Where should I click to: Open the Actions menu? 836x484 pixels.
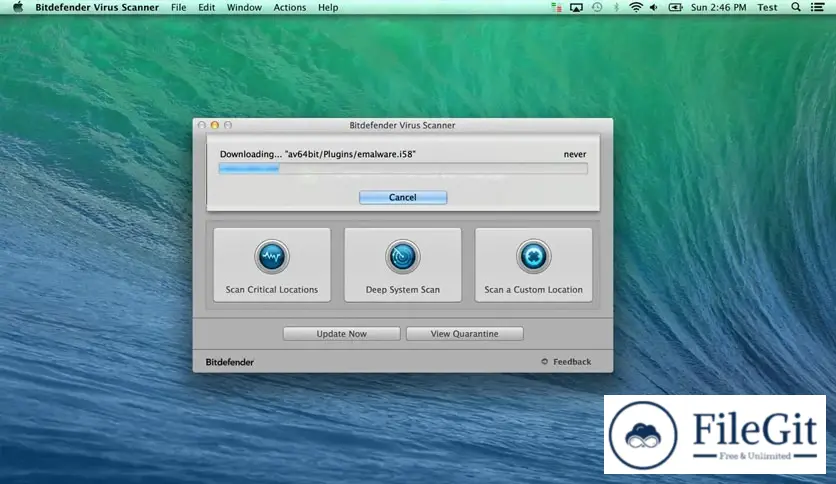[290, 7]
